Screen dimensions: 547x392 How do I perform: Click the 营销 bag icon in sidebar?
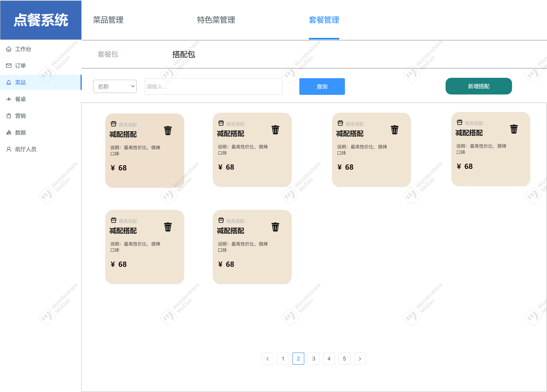click(x=9, y=116)
